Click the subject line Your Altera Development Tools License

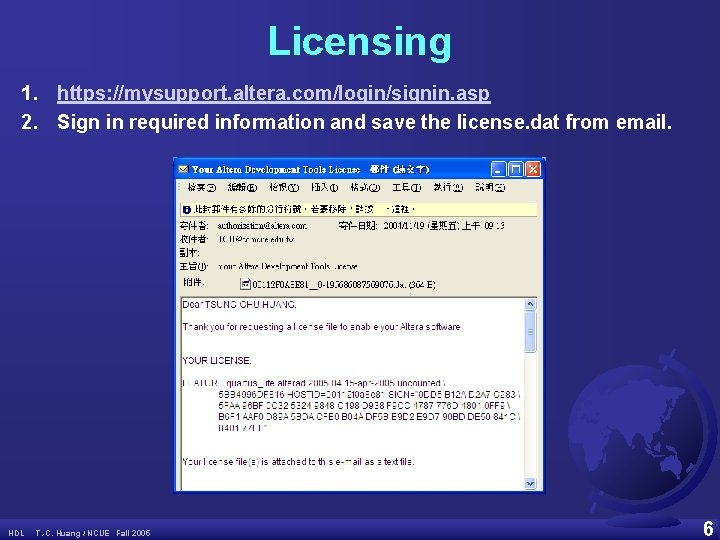coord(287,266)
